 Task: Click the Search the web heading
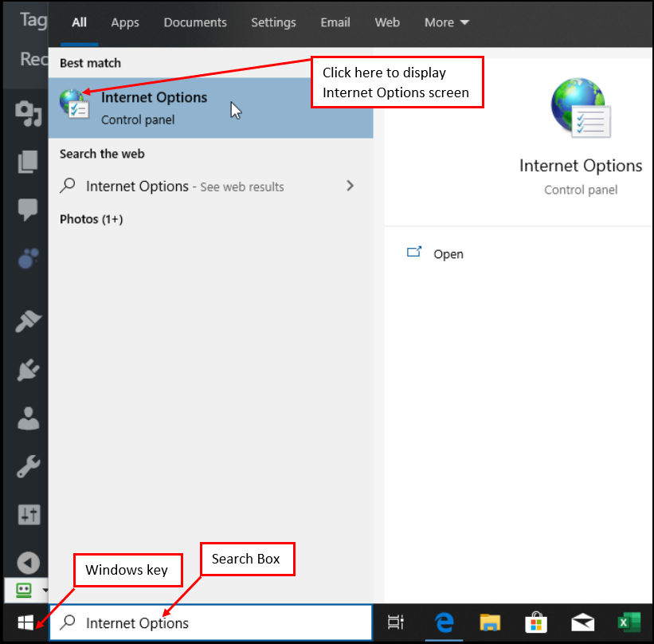tap(102, 154)
